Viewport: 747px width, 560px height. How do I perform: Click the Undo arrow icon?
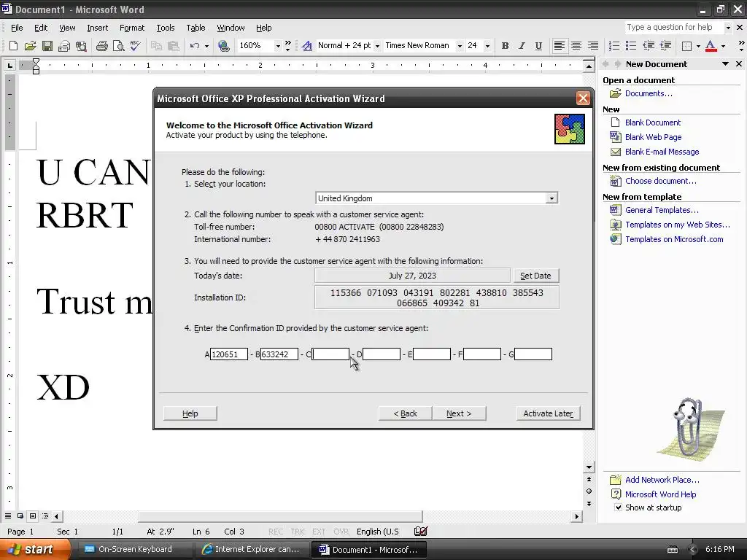(194, 46)
